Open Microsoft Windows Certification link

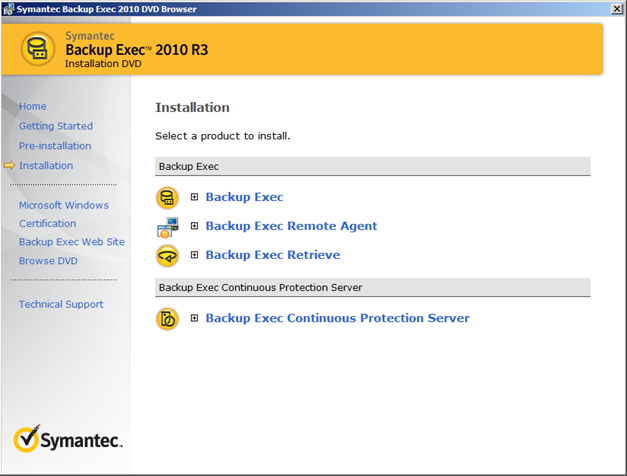64,214
